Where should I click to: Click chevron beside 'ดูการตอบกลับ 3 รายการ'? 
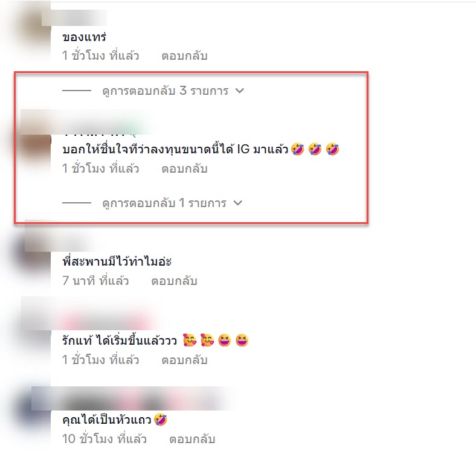coord(240,91)
